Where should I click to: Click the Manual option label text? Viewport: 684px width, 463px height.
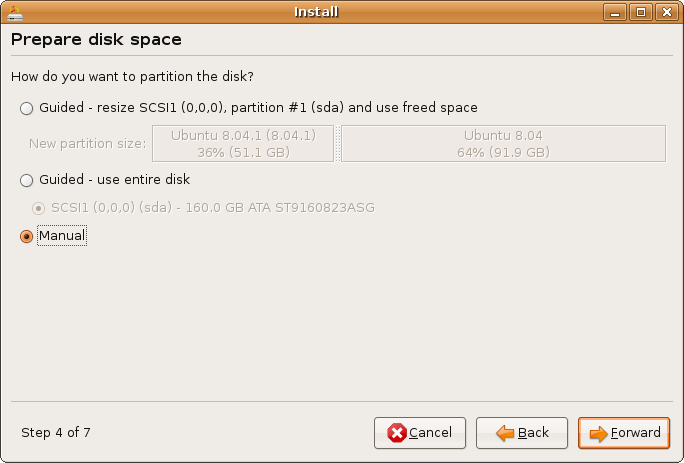62,236
